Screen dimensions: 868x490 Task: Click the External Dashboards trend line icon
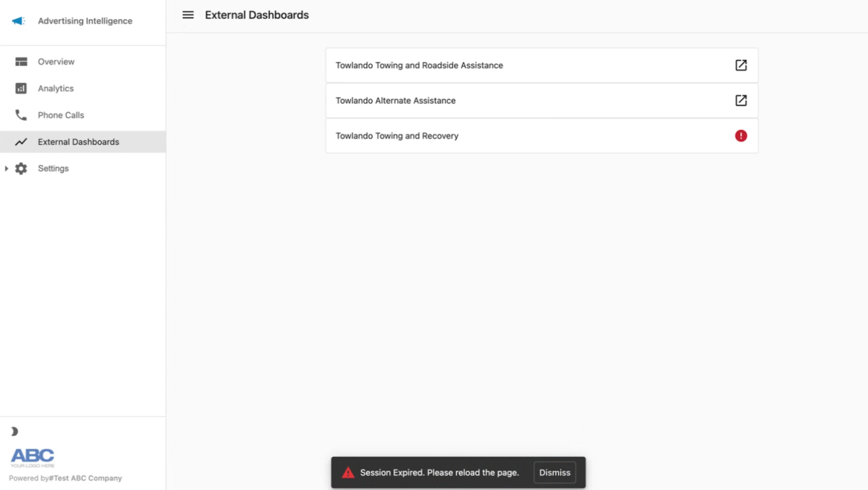click(21, 142)
